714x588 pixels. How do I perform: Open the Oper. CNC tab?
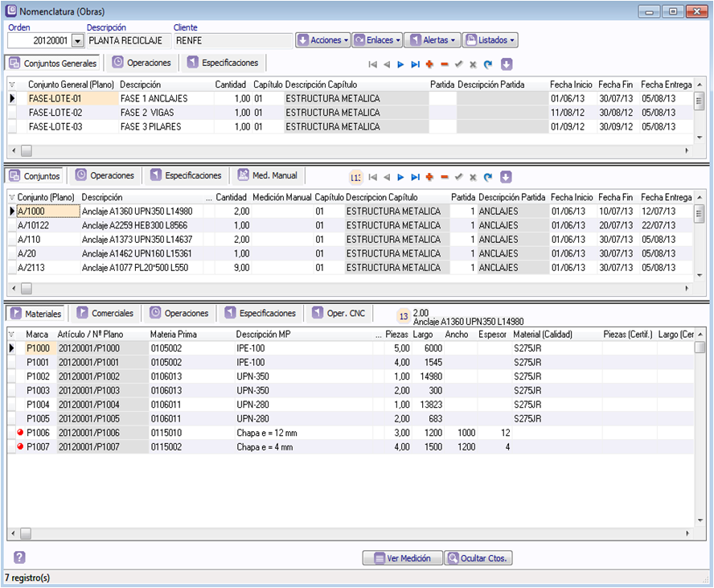click(x=339, y=314)
